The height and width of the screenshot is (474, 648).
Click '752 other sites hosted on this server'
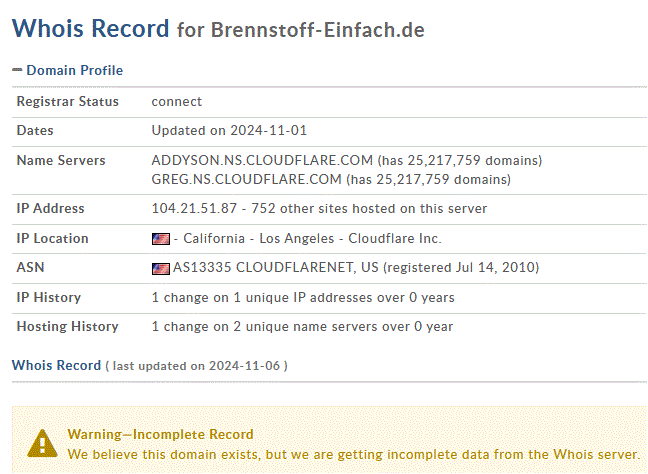pos(369,208)
